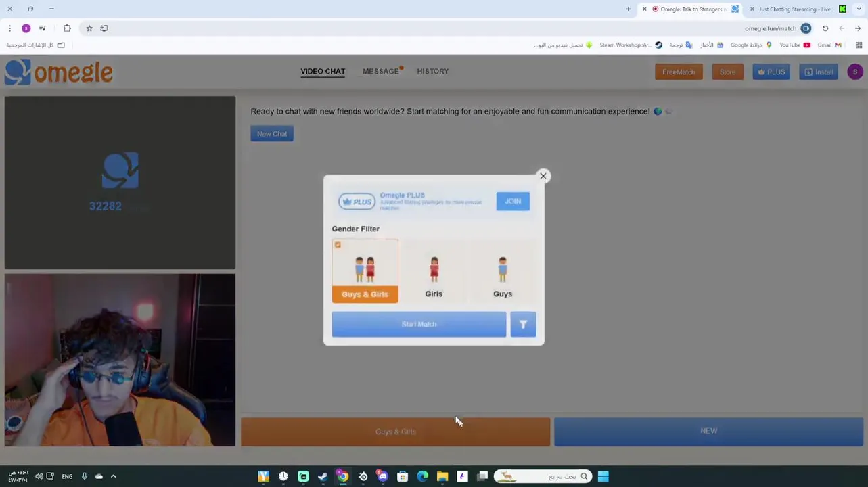Open the YouTube bookmark

[x=795, y=45]
